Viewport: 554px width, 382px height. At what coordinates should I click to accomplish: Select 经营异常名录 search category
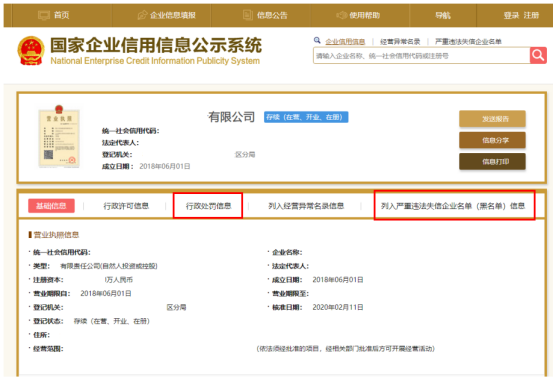coord(400,42)
